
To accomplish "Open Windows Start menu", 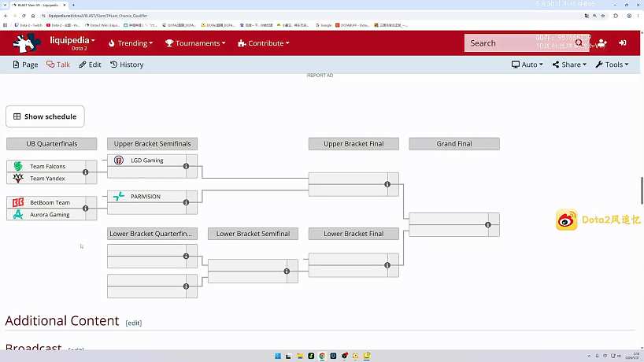I will click(x=278, y=356).
